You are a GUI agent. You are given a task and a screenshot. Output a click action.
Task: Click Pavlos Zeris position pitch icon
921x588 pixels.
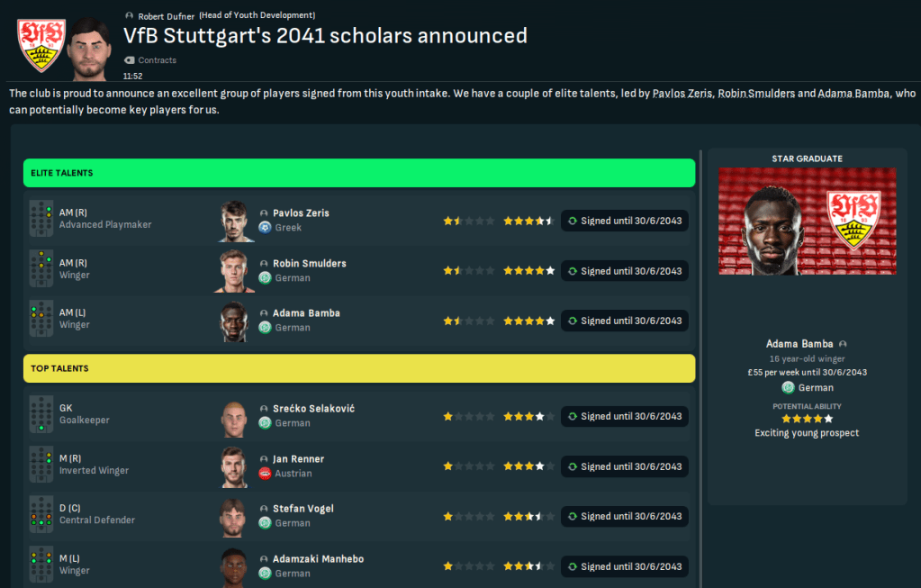pyautogui.click(x=41, y=219)
